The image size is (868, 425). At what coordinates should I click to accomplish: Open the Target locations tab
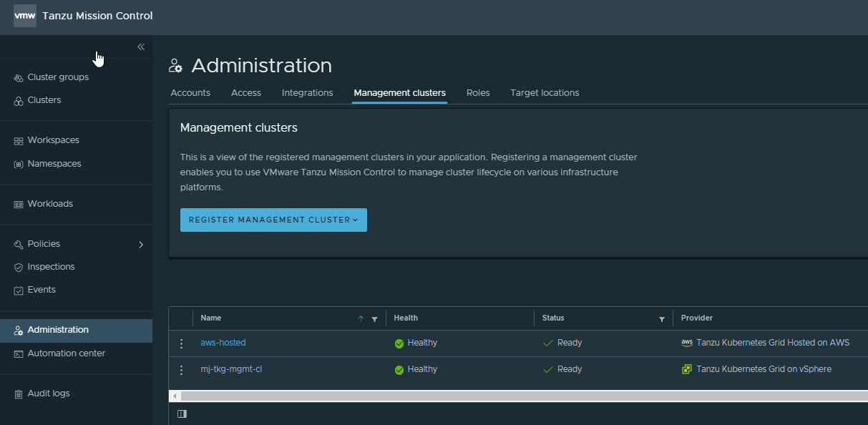(x=545, y=93)
